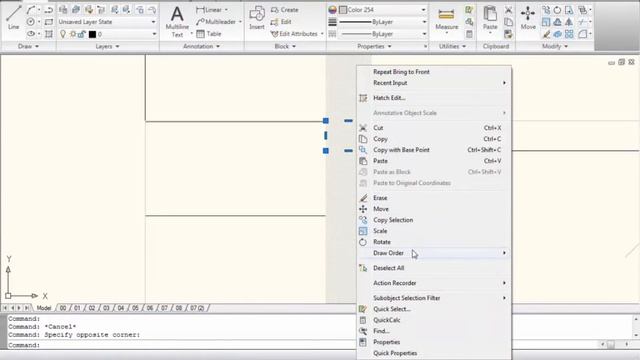This screenshot has height=360, width=640.
Task: Expand the Block panel
Action: coord(285,46)
